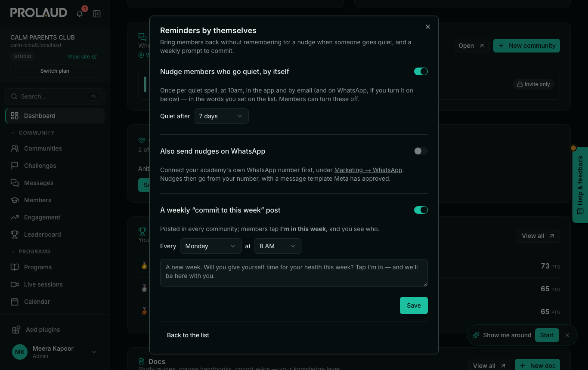Go to Communities page
The image size is (588, 370).
[55, 148]
